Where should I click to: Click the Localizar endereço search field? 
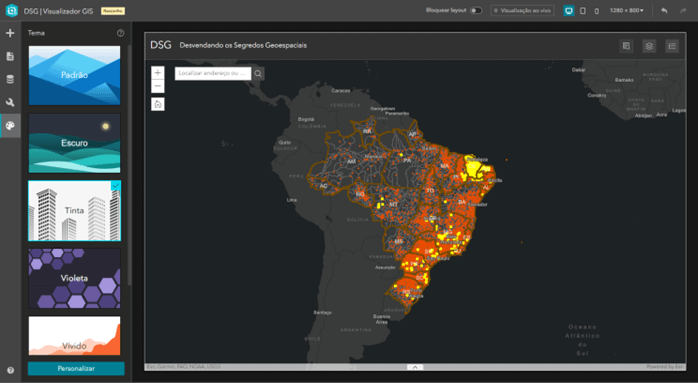[x=213, y=73]
